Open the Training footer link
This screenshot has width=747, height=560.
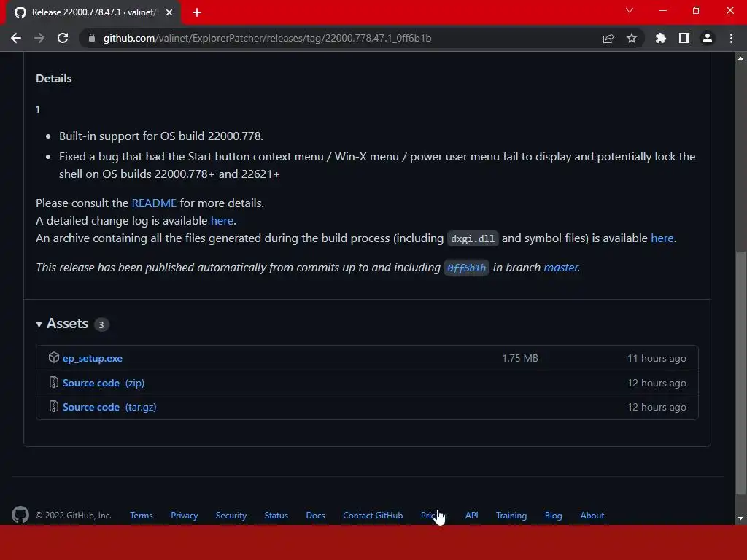click(x=511, y=516)
